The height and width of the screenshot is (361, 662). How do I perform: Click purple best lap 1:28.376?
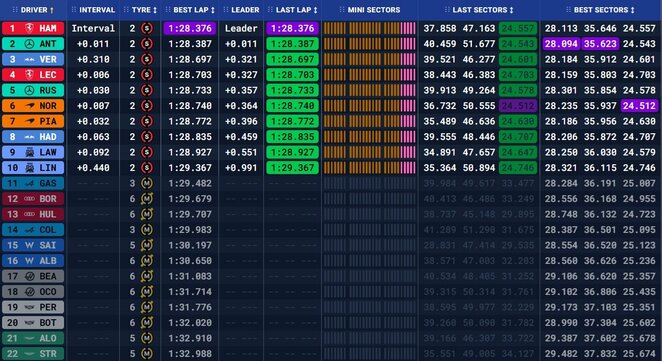(x=190, y=28)
